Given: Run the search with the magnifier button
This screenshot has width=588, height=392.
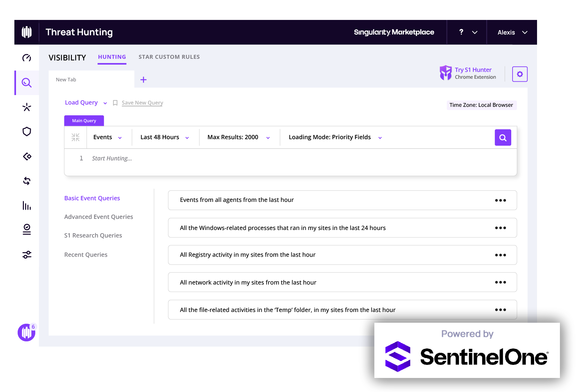Looking at the screenshot, I should coord(502,137).
